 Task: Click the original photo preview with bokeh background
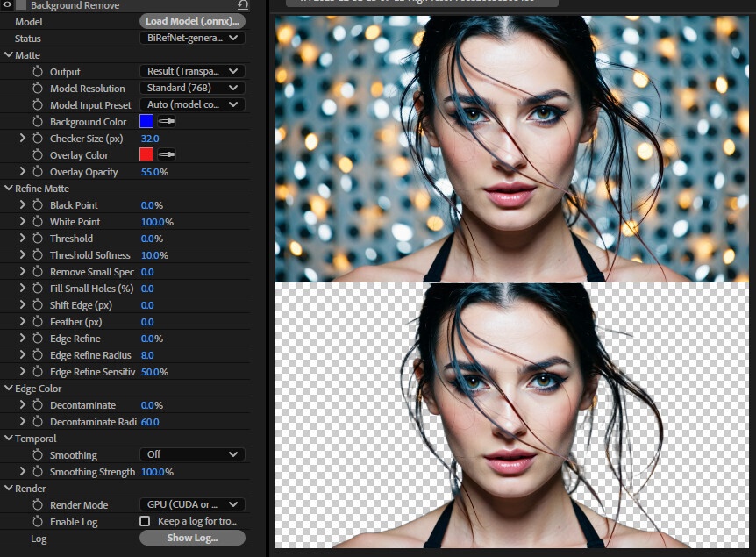point(512,148)
